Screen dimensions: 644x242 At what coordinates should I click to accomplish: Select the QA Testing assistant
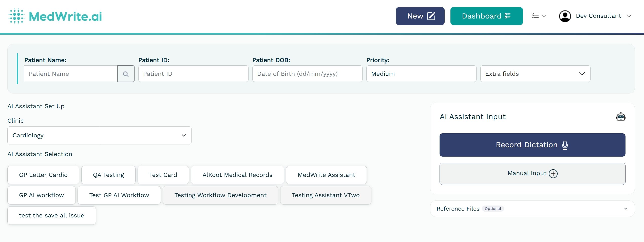108,175
